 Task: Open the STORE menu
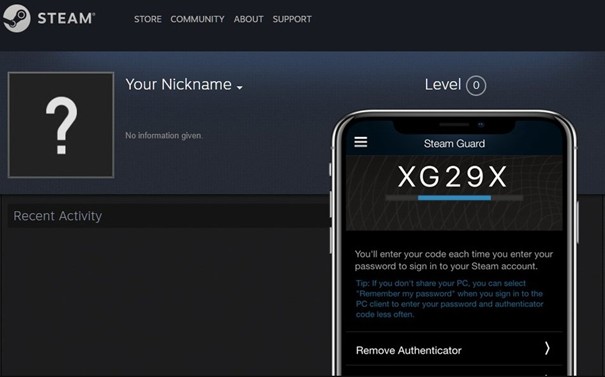point(148,19)
